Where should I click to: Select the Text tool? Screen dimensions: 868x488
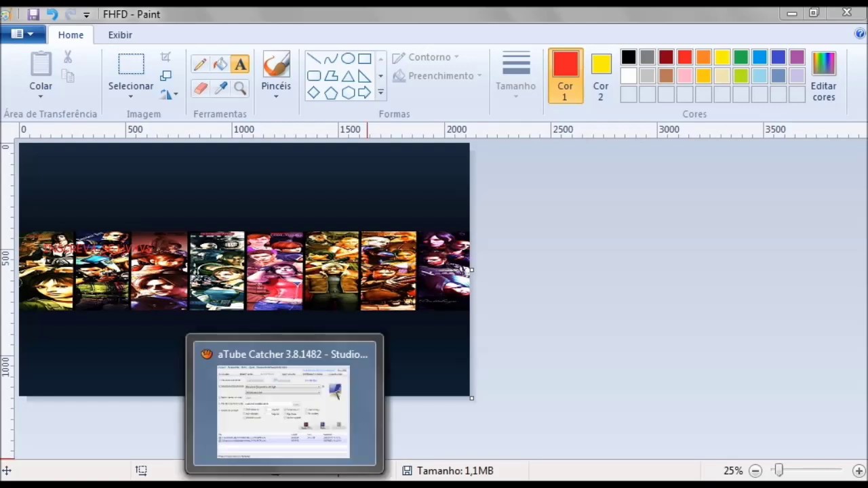[240, 64]
